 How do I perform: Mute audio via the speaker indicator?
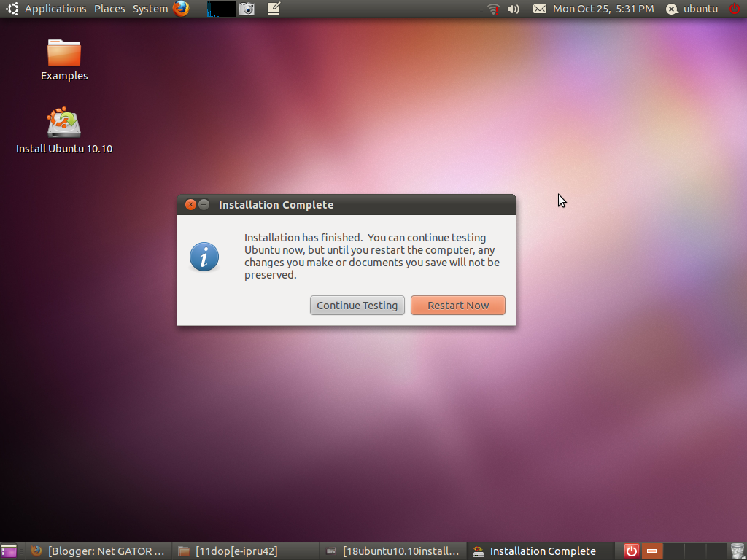[514, 9]
